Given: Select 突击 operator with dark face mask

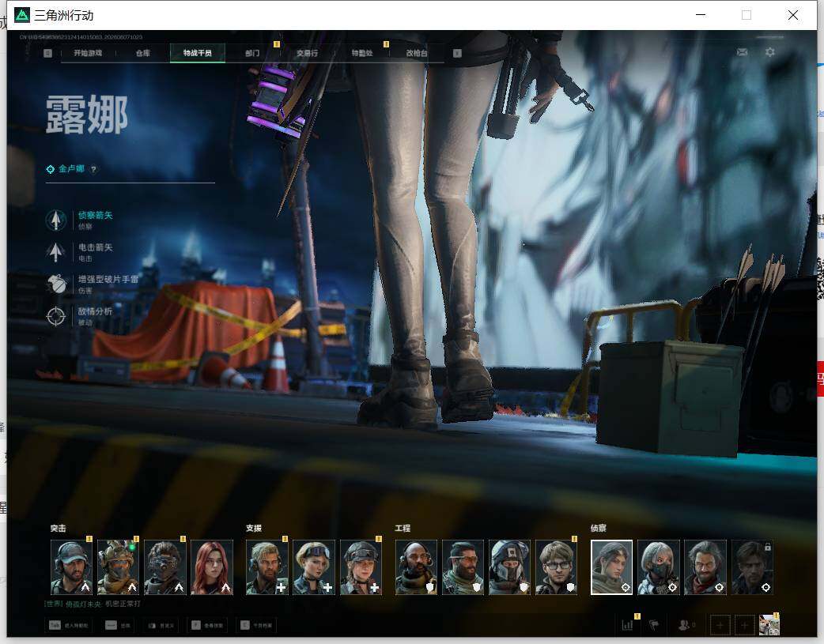Looking at the screenshot, I should pos(165,567).
